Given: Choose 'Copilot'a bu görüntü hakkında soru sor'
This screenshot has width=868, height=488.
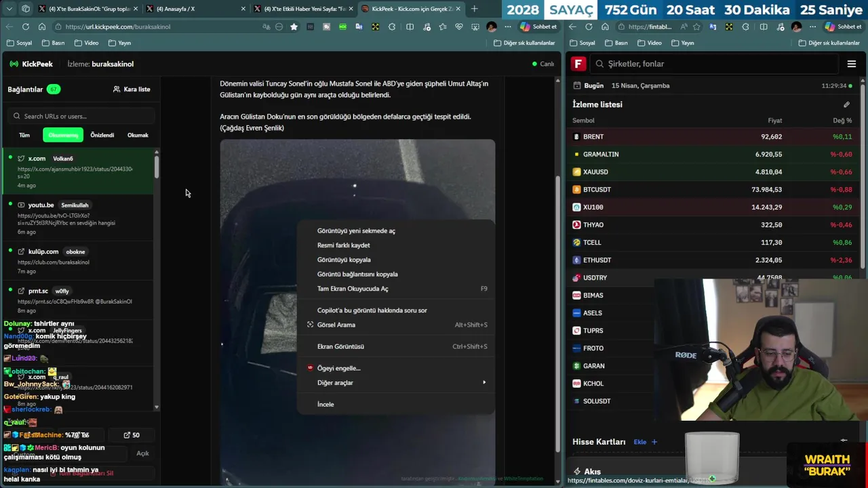Looking at the screenshot, I should (x=395, y=310).
